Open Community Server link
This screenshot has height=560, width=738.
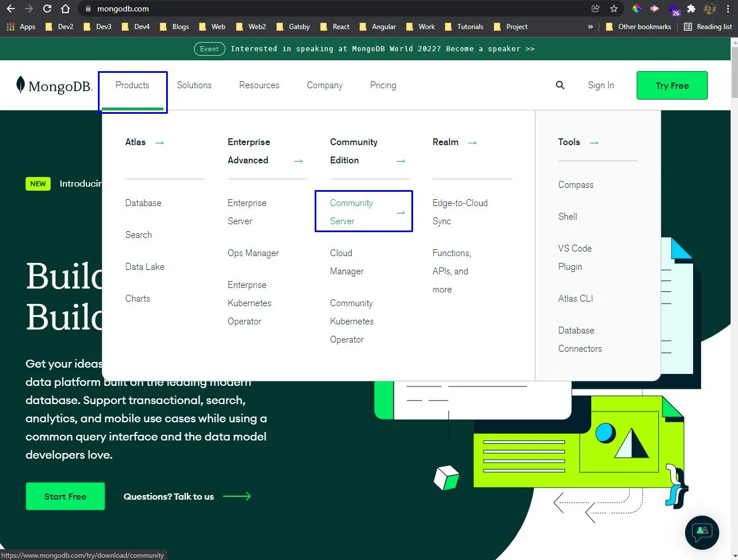[352, 212]
